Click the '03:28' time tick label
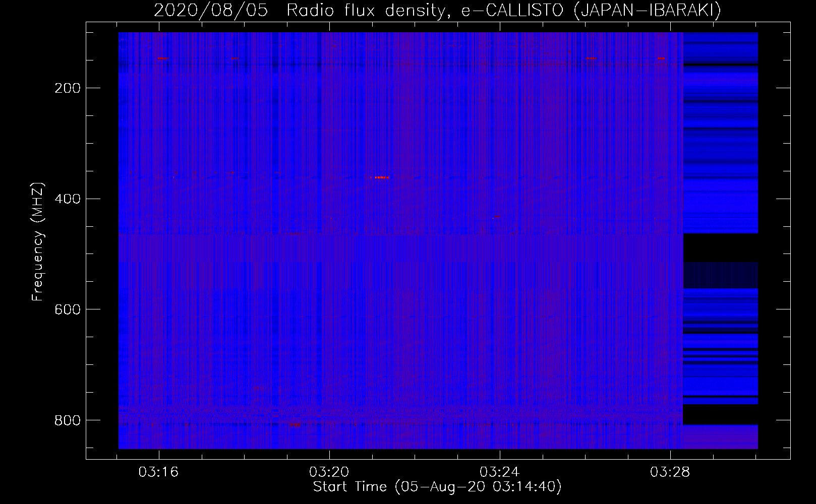This screenshot has height=504, width=816. 670,472
